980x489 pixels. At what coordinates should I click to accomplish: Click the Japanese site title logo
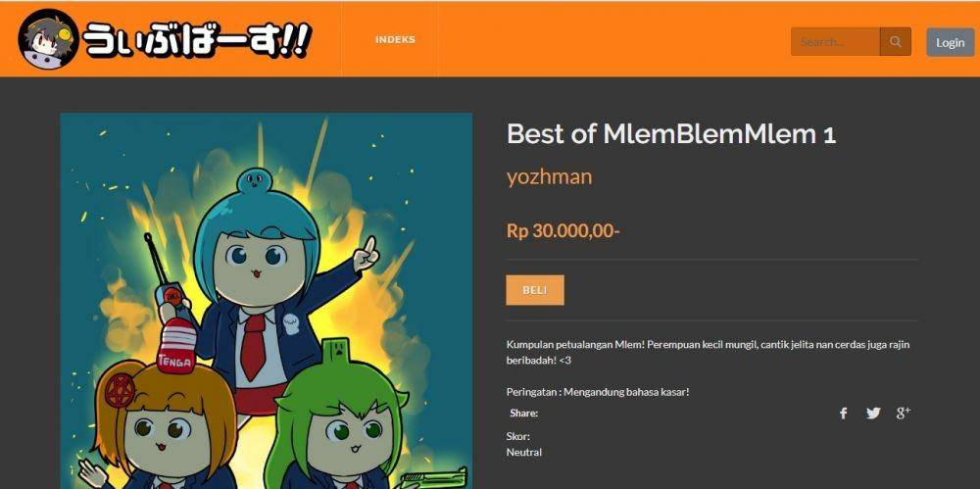(x=197, y=40)
